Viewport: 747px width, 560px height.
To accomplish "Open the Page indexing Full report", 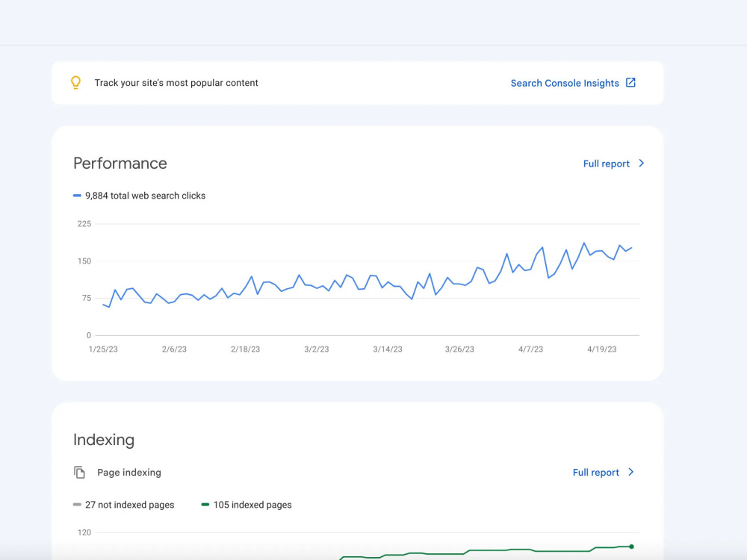I will pyautogui.click(x=595, y=473).
